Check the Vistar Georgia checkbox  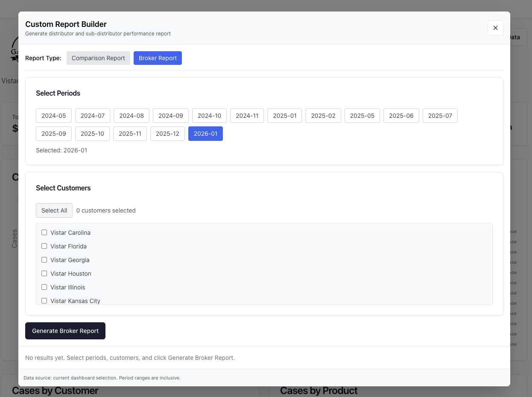(x=44, y=260)
